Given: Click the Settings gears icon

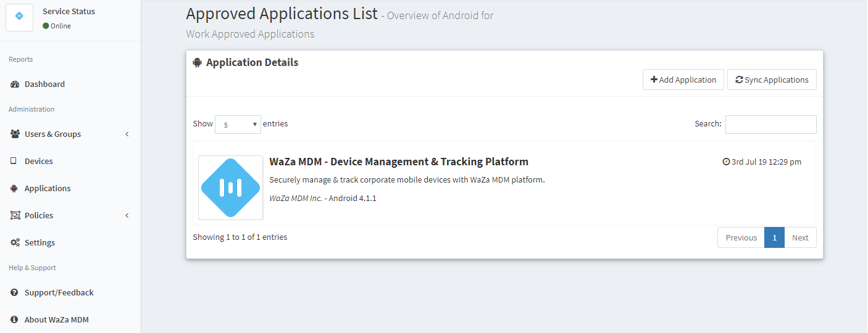Looking at the screenshot, I should pos(15,242).
